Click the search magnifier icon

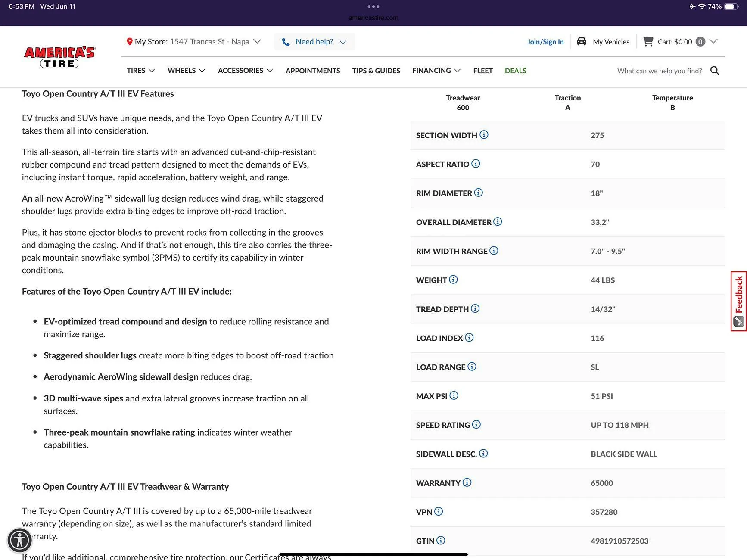click(714, 71)
